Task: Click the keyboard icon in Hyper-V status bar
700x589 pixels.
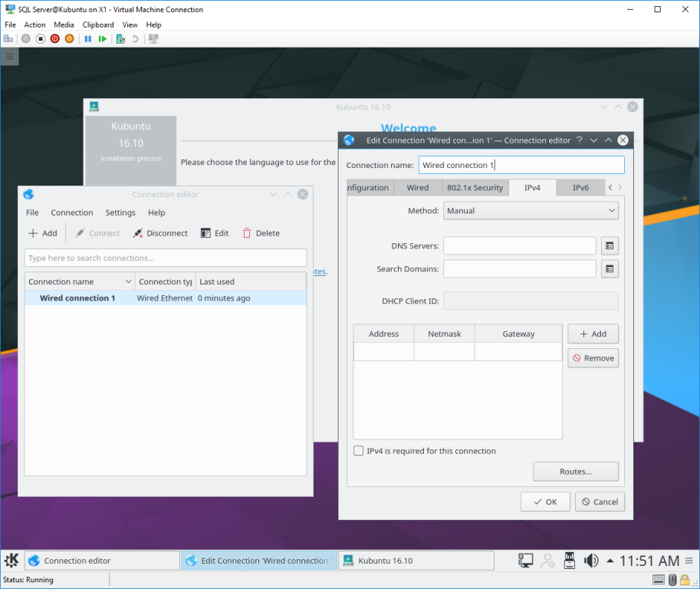Action: [x=659, y=580]
